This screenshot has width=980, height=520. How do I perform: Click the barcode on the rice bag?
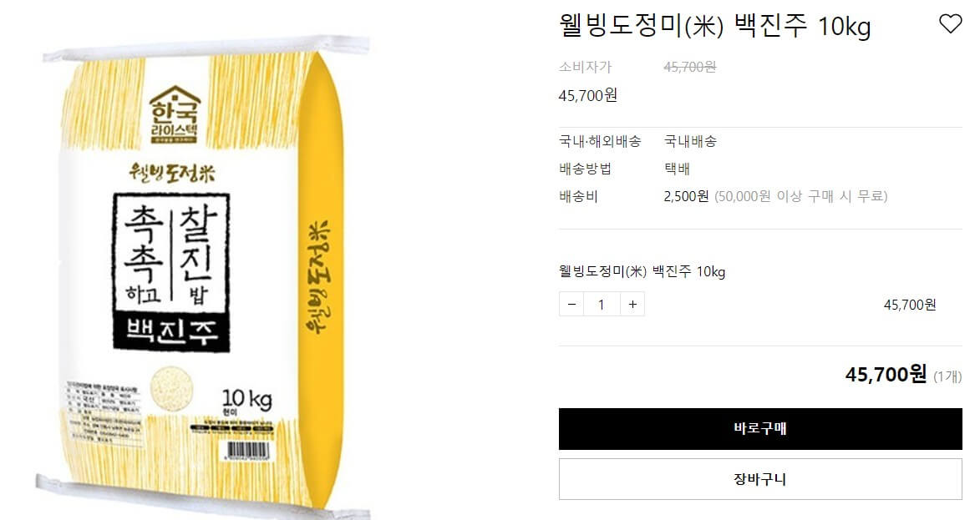click(x=247, y=450)
